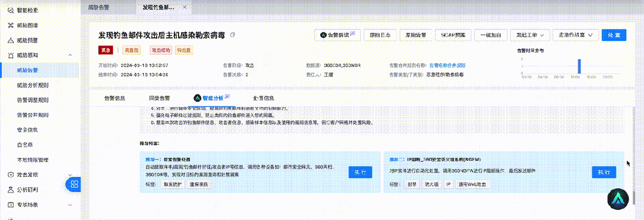The height and width of the screenshot is (220, 644).
Task: Click the 分析研判 person icon in sidebar
Action: click(x=11, y=190)
